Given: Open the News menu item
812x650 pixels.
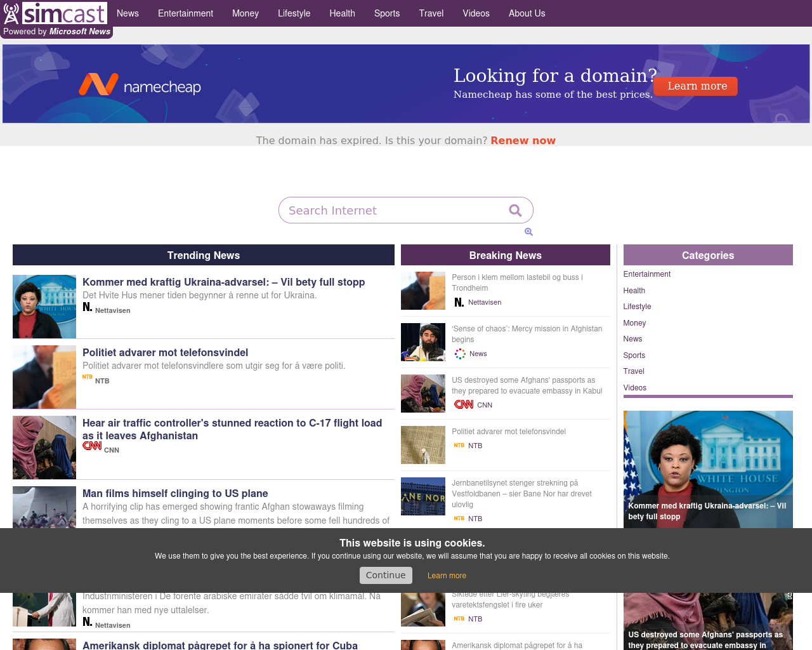Looking at the screenshot, I should 128,13.
